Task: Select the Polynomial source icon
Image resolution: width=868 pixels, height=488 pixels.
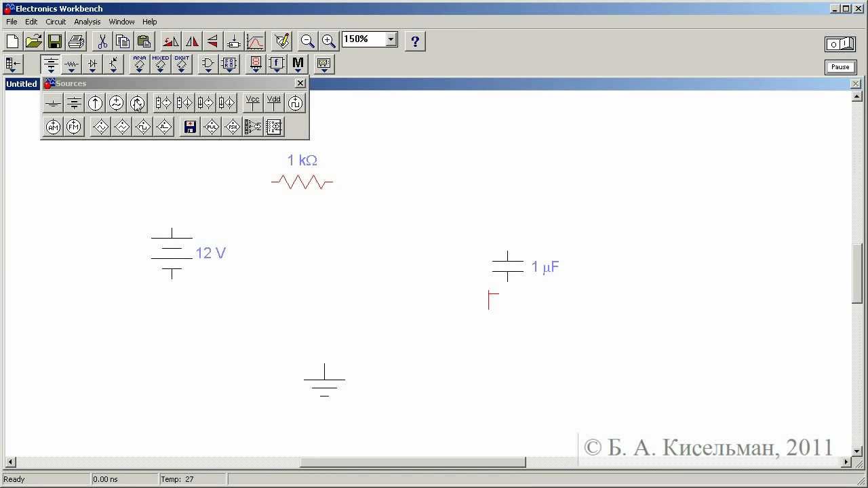Action: [x=253, y=127]
